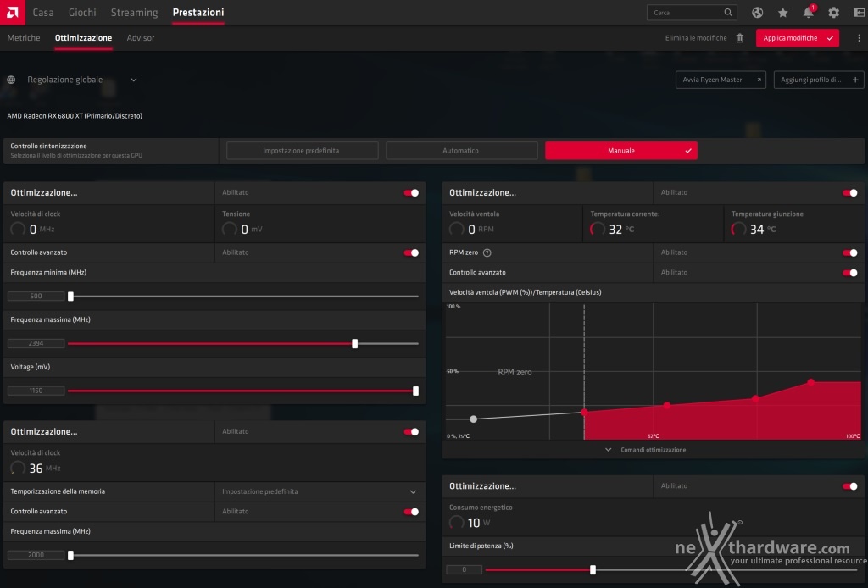868x588 pixels.
Task: Disable the memory Ottimizzazione toggle
Action: tap(411, 431)
